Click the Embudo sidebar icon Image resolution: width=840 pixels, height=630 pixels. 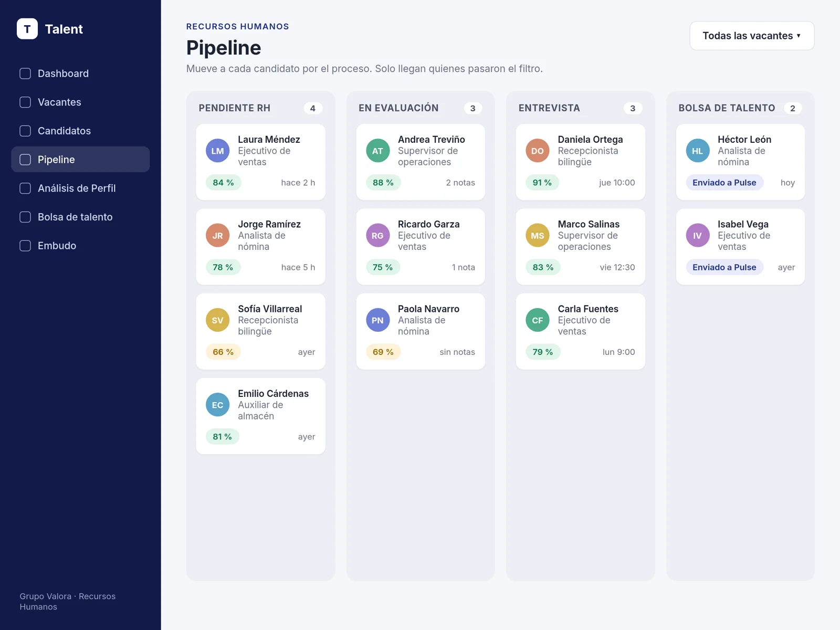click(25, 245)
